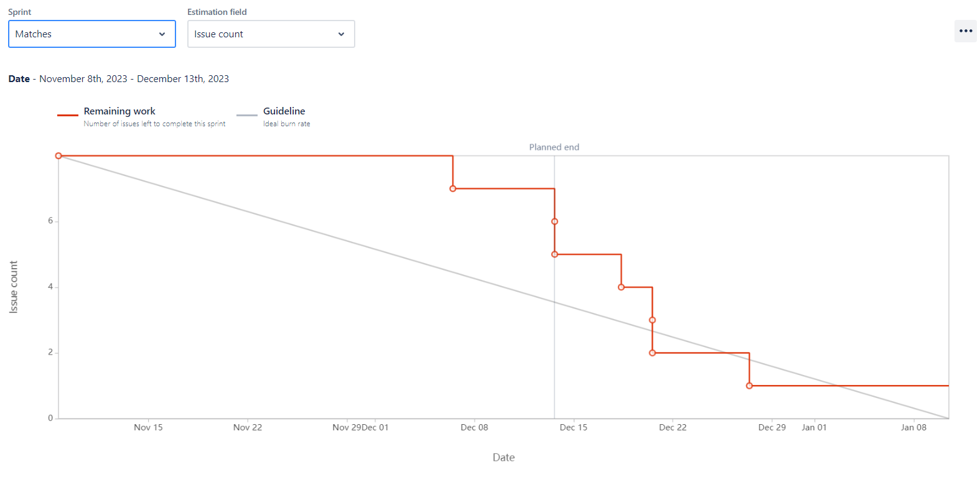
Task: Open the more options (ellipsis) menu
Action: tap(965, 30)
